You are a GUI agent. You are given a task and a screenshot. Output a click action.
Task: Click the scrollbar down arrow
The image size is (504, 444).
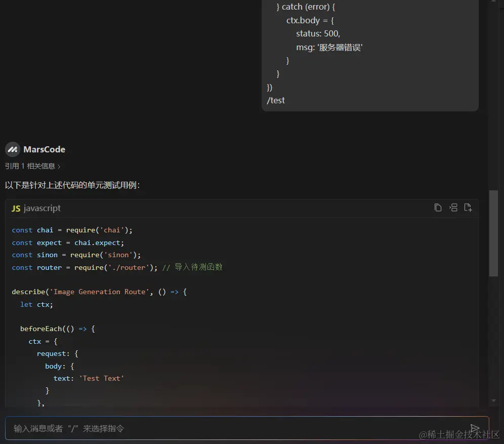(493, 400)
